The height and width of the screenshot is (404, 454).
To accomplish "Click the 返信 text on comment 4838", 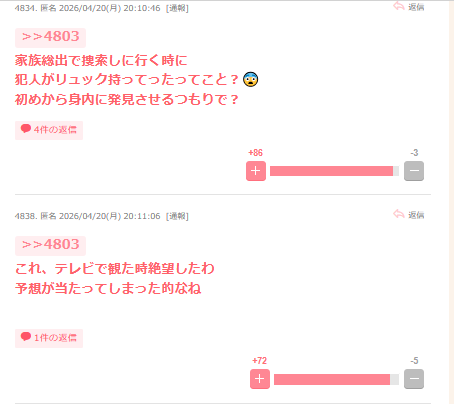I will point(416,215).
